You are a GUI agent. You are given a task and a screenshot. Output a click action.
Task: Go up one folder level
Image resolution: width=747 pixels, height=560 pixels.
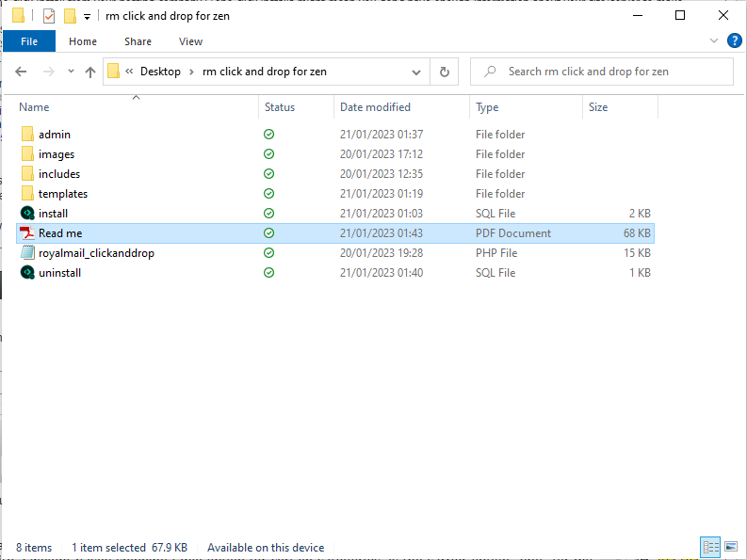[x=90, y=72]
